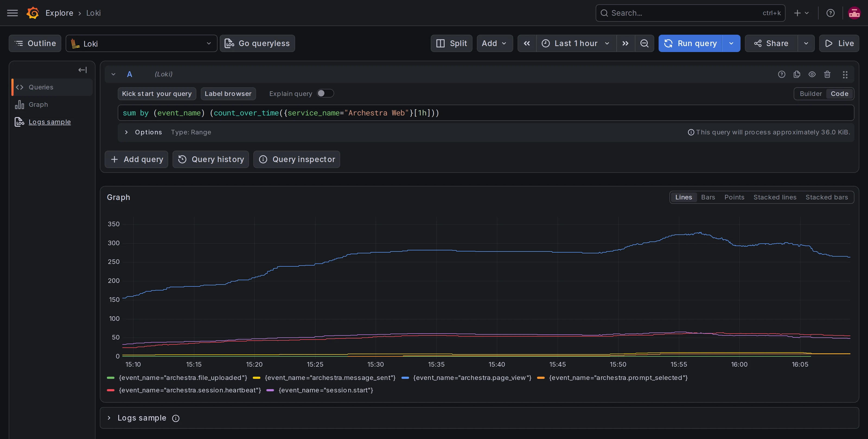Toggle the Explain query switch
This screenshot has height=439, width=868.
pos(325,93)
